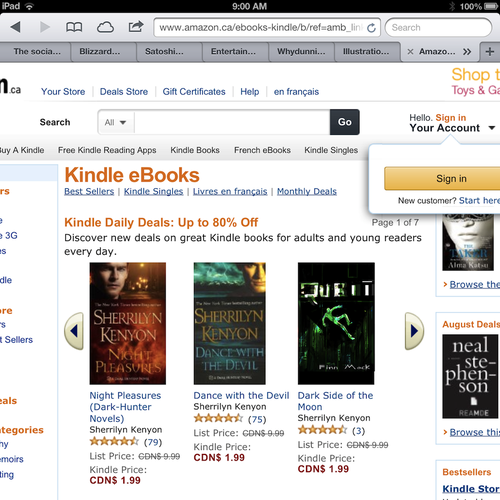Viewport: 500px width, 500px height.
Task: Open the bookmarks book icon
Action: click(x=74, y=27)
